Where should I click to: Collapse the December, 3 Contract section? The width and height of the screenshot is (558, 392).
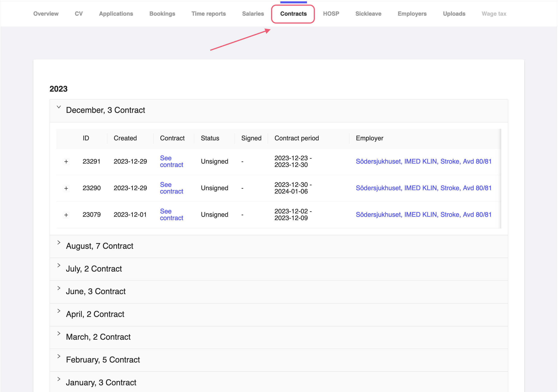point(59,108)
